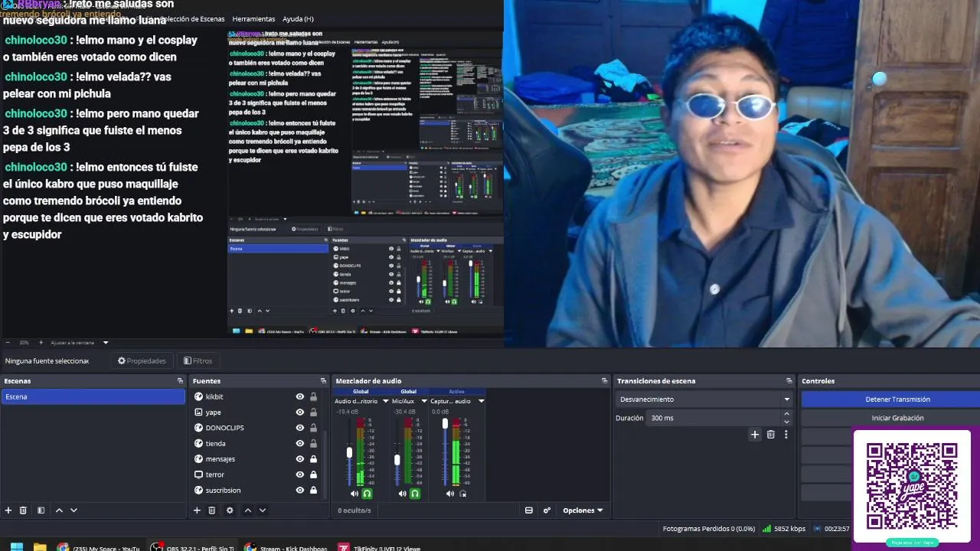Open Propiedades for the selected source
This screenshot has height=551, width=980.
coord(142,360)
